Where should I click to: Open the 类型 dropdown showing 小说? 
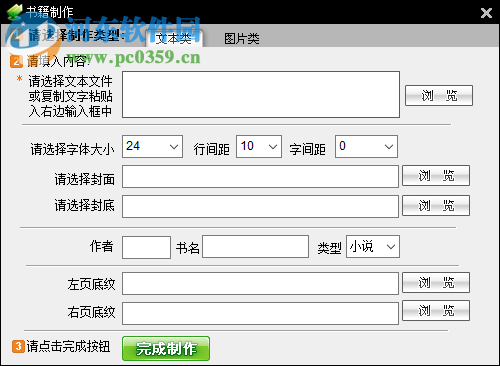point(373,247)
